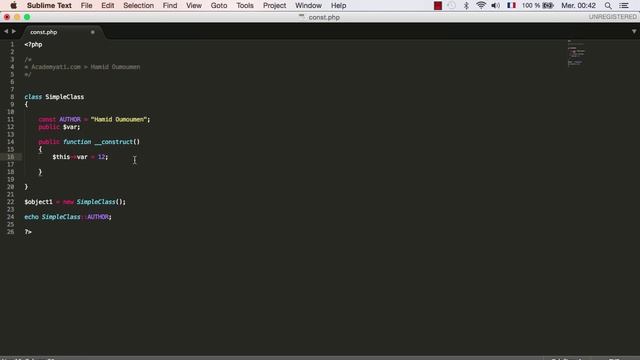
Task: Open the battery status menu
Action: pos(538,5)
